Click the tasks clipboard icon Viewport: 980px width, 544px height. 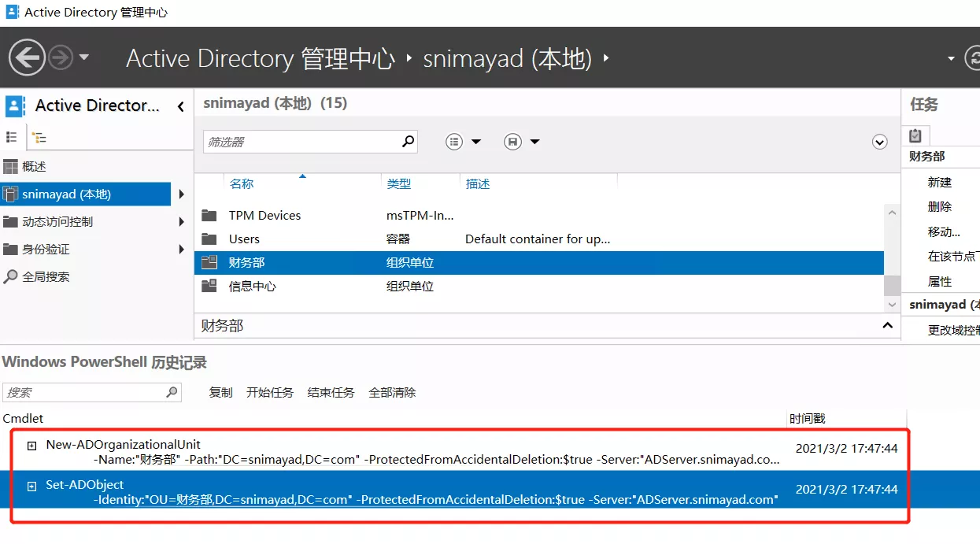pos(915,135)
